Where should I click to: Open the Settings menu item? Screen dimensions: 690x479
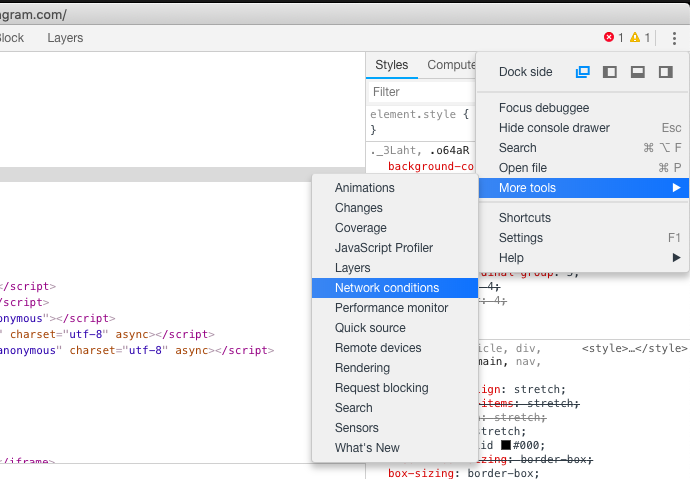[521, 238]
